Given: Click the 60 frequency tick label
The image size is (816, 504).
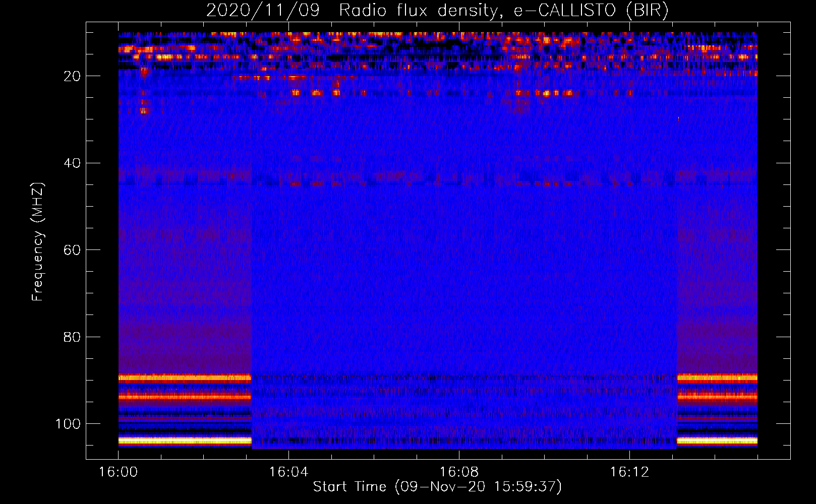Looking at the screenshot, I should point(73,250).
